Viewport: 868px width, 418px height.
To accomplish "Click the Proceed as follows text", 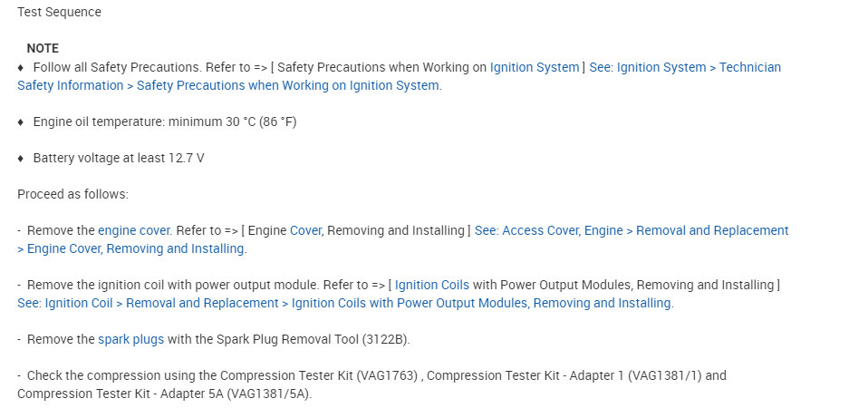I will pos(72,194).
